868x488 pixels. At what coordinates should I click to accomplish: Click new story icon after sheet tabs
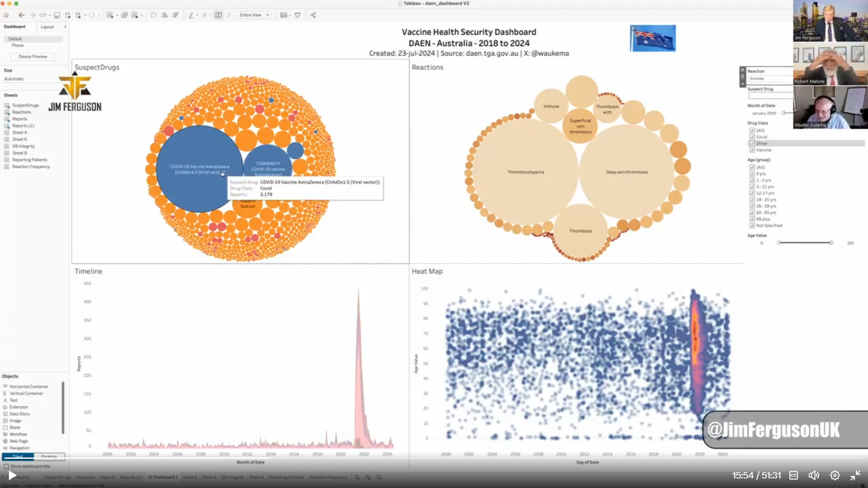click(379, 477)
